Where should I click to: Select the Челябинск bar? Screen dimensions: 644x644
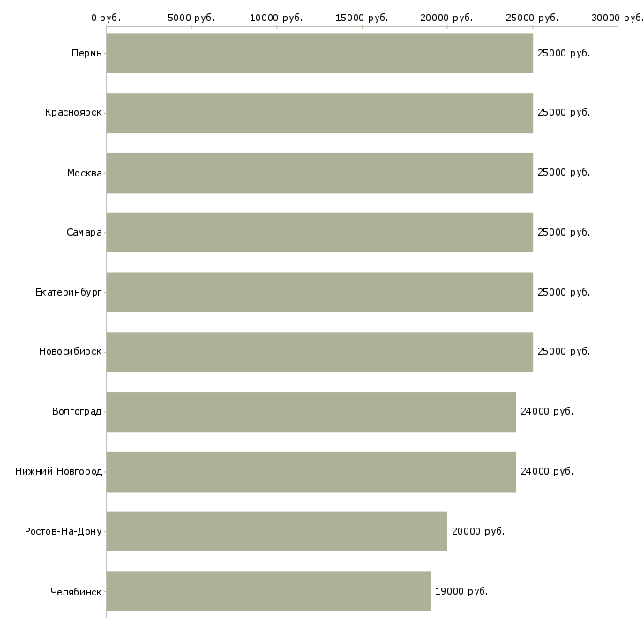268,591
